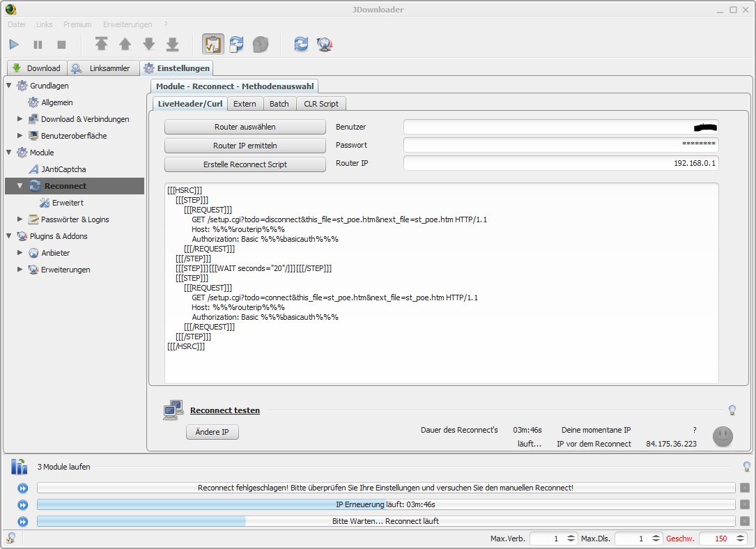756x549 pixels.
Task: Move selection to top arrow icon
Action: click(x=101, y=44)
